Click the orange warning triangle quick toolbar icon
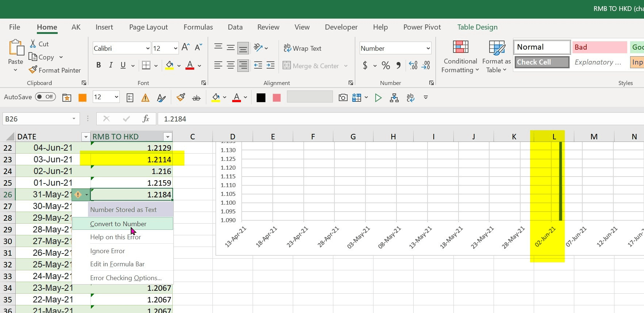The image size is (644, 313). 145,97
